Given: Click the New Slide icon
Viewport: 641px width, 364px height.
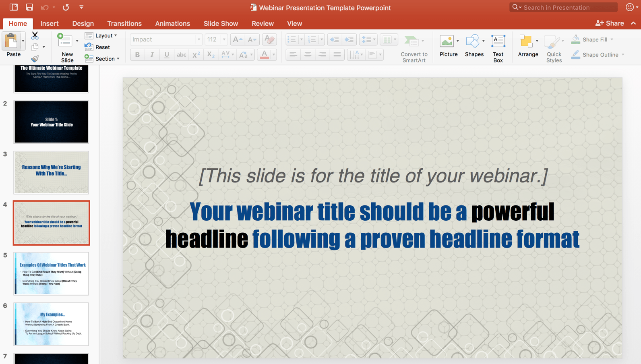Looking at the screenshot, I should (64, 41).
